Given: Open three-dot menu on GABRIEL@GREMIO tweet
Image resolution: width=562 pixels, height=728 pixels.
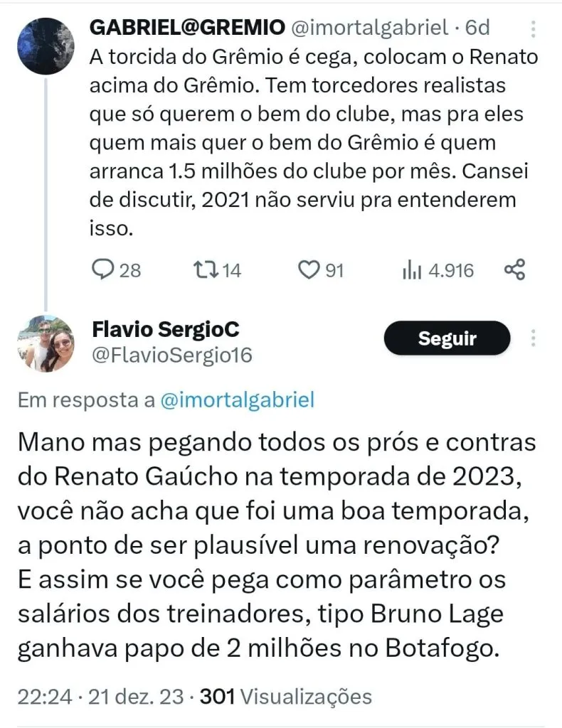Looking at the screenshot, I should pyautogui.click(x=534, y=29).
